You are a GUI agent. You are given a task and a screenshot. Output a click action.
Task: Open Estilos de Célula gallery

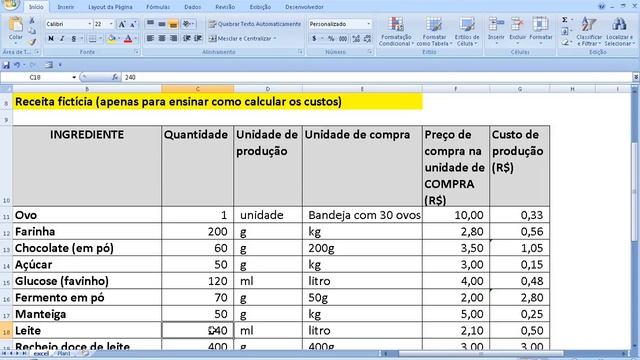point(467,31)
